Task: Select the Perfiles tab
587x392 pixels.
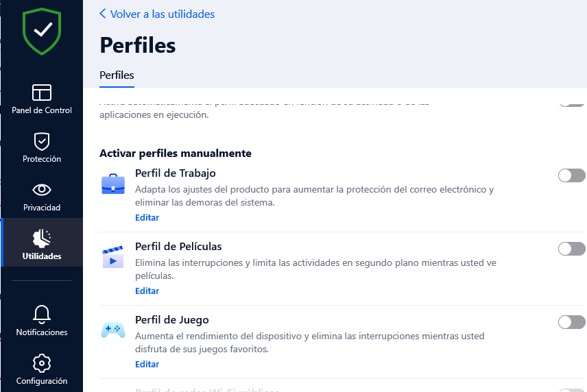Action: (117, 75)
